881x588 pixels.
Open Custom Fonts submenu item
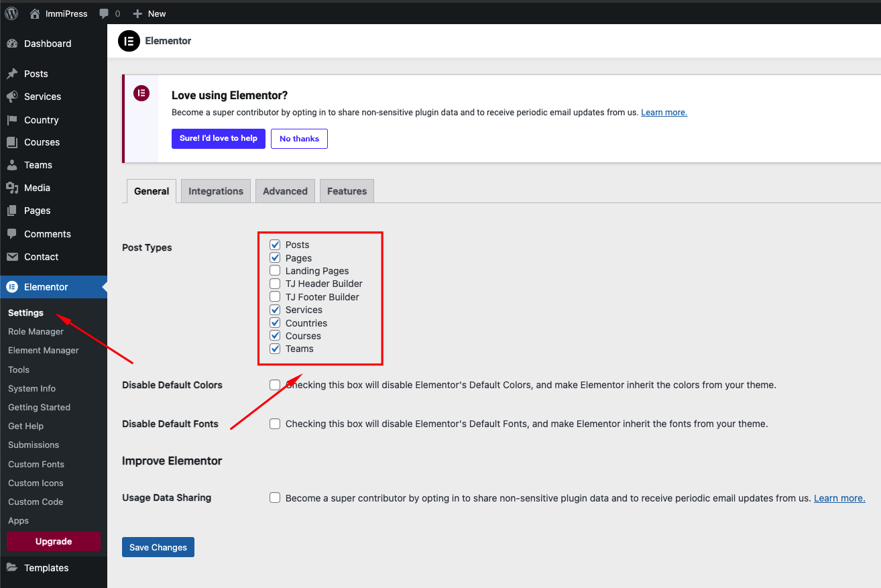click(36, 464)
